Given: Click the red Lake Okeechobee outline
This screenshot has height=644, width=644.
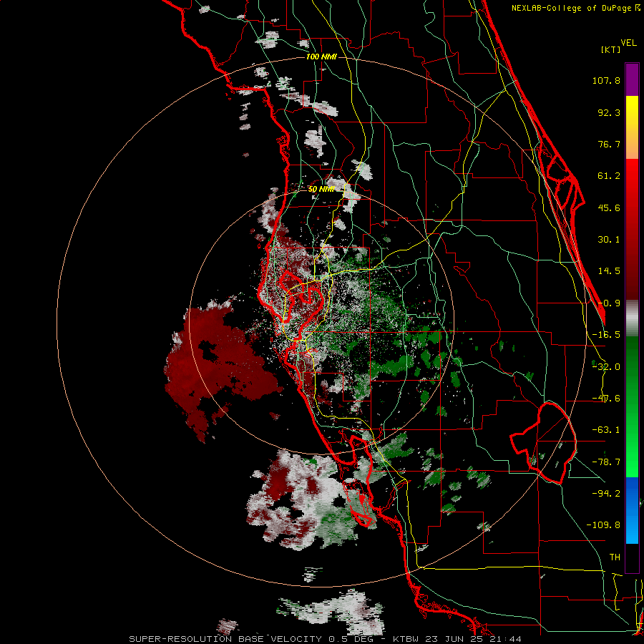Looking at the screenshot, I should (x=543, y=443).
